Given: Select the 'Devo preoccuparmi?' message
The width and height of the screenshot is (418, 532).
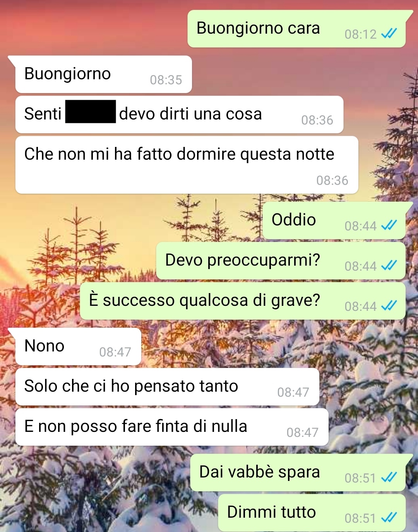Looking at the screenshot, I should (281, 261).
